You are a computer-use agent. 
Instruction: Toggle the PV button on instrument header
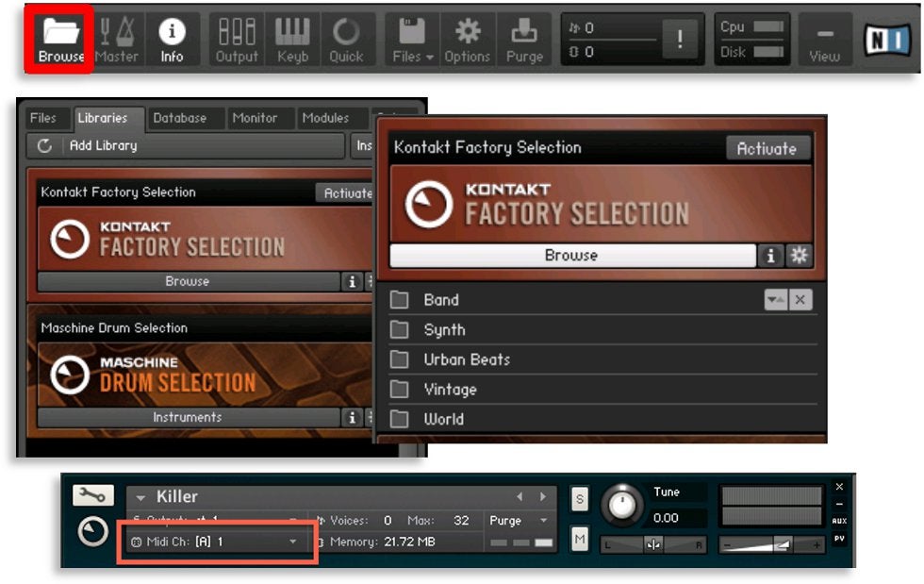(839, 539)
